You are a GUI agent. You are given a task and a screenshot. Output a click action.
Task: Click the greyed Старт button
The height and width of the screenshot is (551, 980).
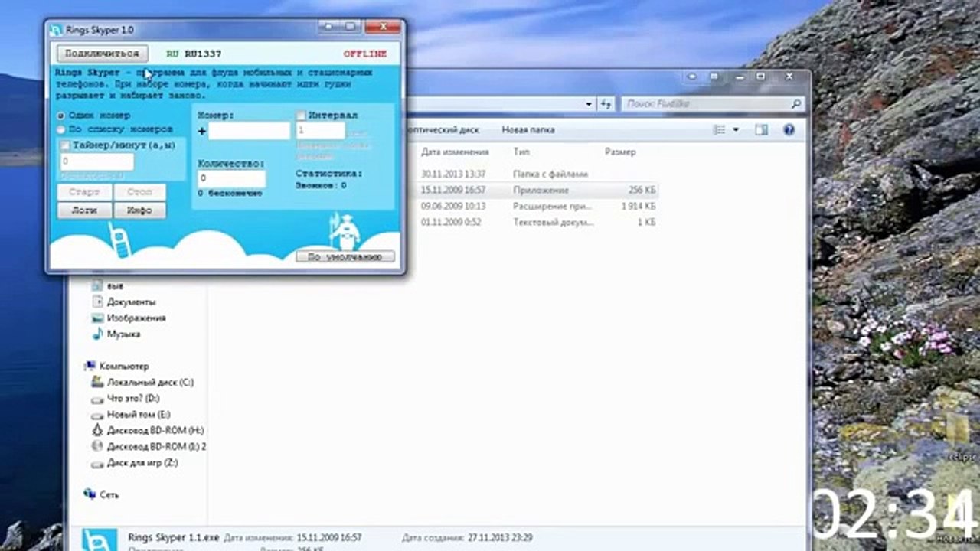(84, 192)
